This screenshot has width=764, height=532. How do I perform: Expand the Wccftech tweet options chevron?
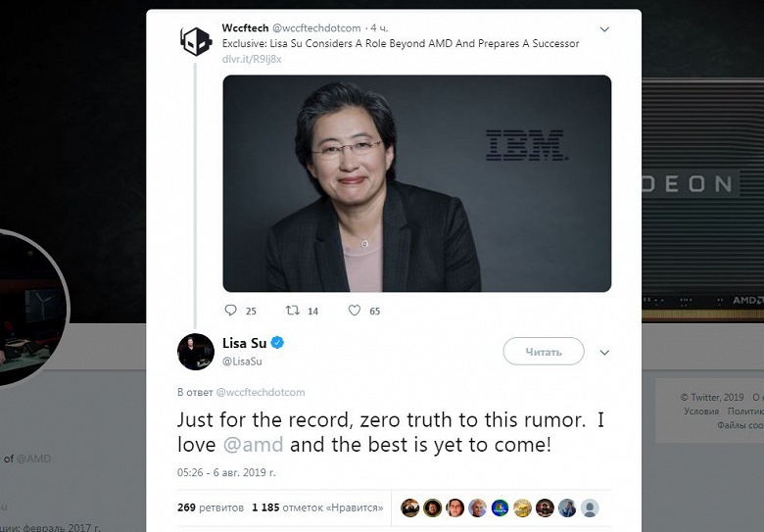tap(604, 30)
